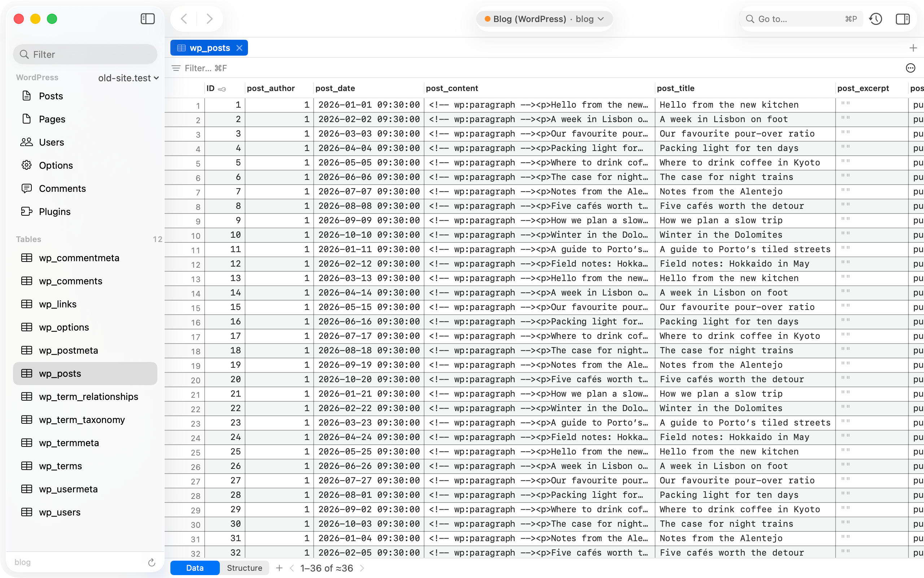Select row number 23 in the row gutter
Screen dimensions: 924x578
[x=185, y=423]
